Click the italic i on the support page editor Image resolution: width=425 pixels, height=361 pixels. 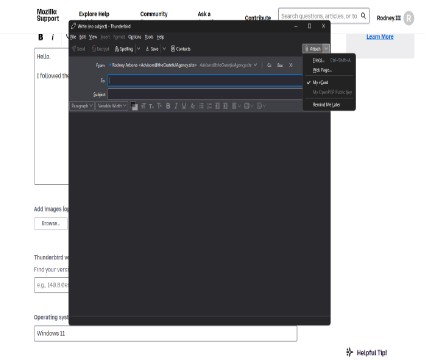click(52, 37)
